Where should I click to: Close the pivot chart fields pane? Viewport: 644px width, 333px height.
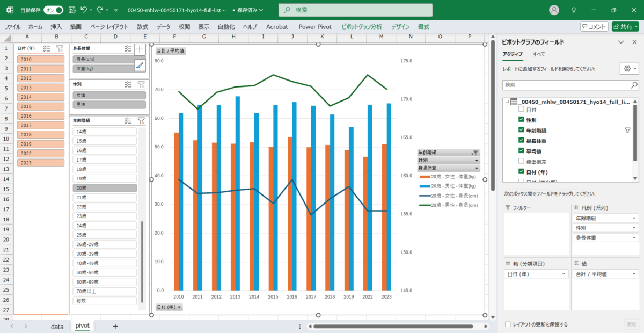click(634, 42)
